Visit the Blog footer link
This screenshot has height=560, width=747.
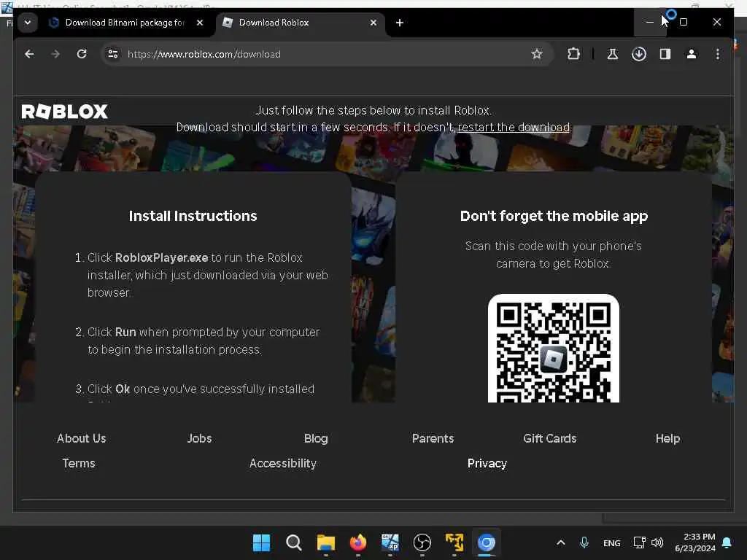point(316,438)
